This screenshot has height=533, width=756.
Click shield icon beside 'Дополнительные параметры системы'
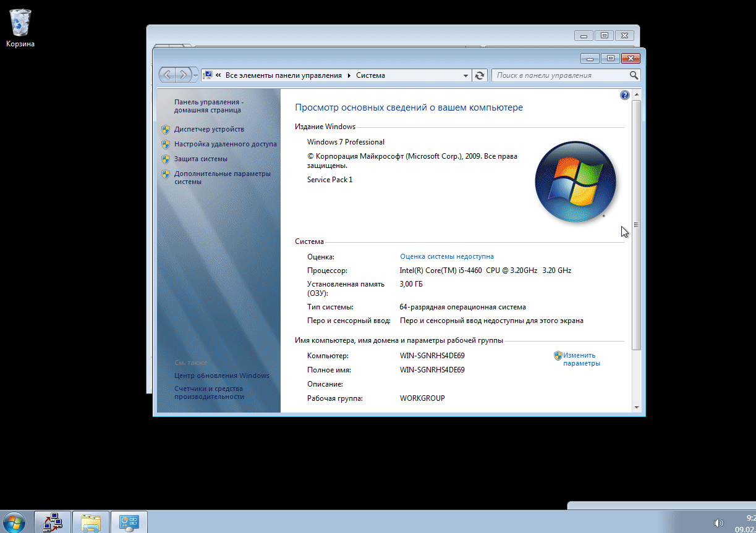coord(166,174)
